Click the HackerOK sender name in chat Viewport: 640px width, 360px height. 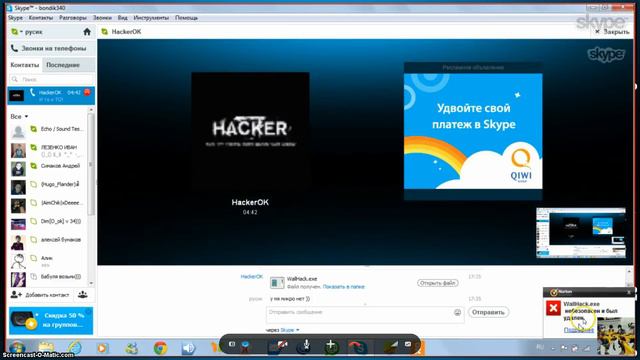pos(251,277)
